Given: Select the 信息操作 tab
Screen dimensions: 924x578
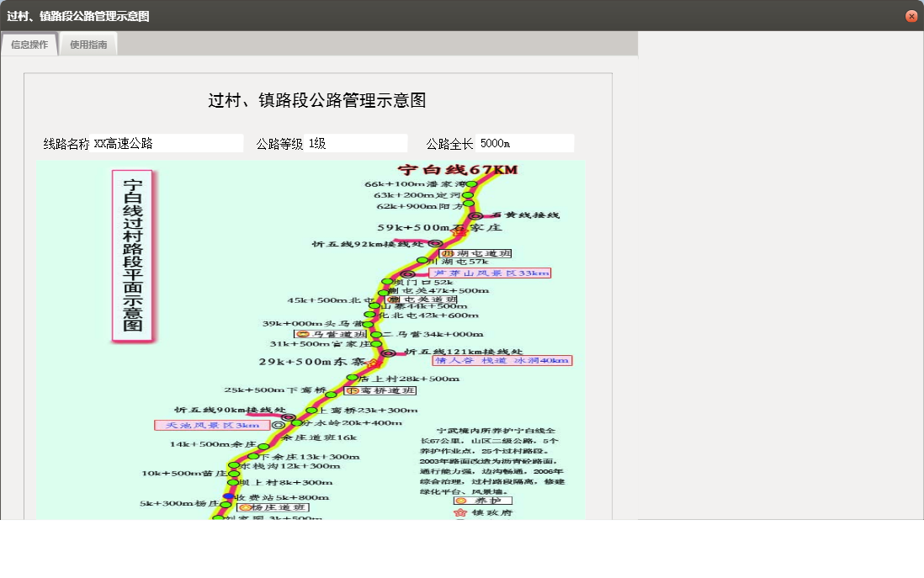Looking at the screenshot, I should click(x=29, y=45).
